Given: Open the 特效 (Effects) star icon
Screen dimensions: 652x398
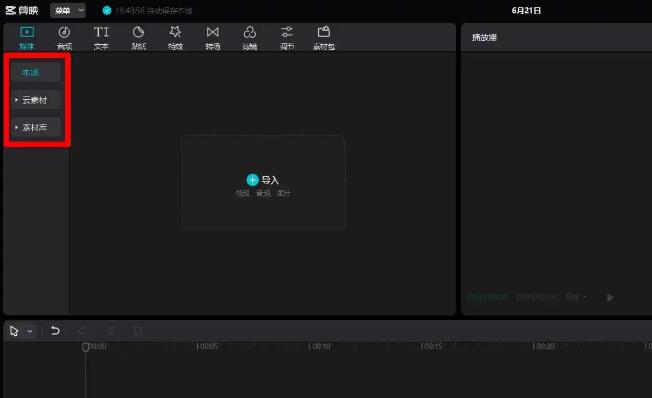Looking at the screenshot, I should 175,32.
